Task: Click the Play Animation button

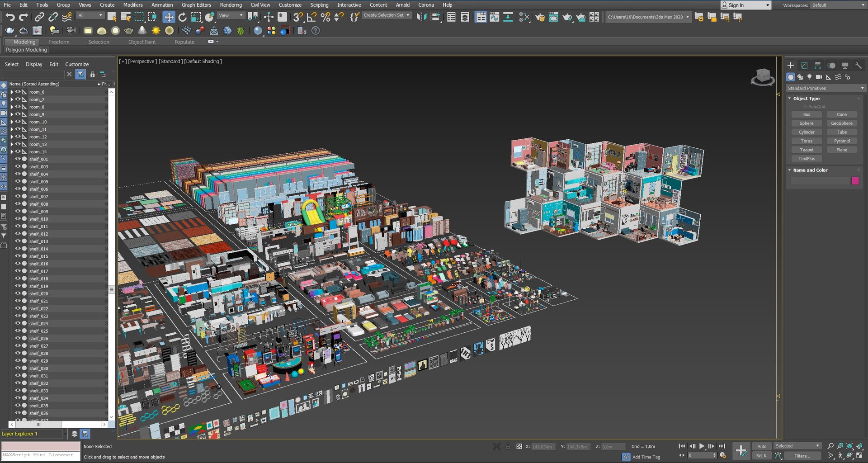Action: (702, 446)
